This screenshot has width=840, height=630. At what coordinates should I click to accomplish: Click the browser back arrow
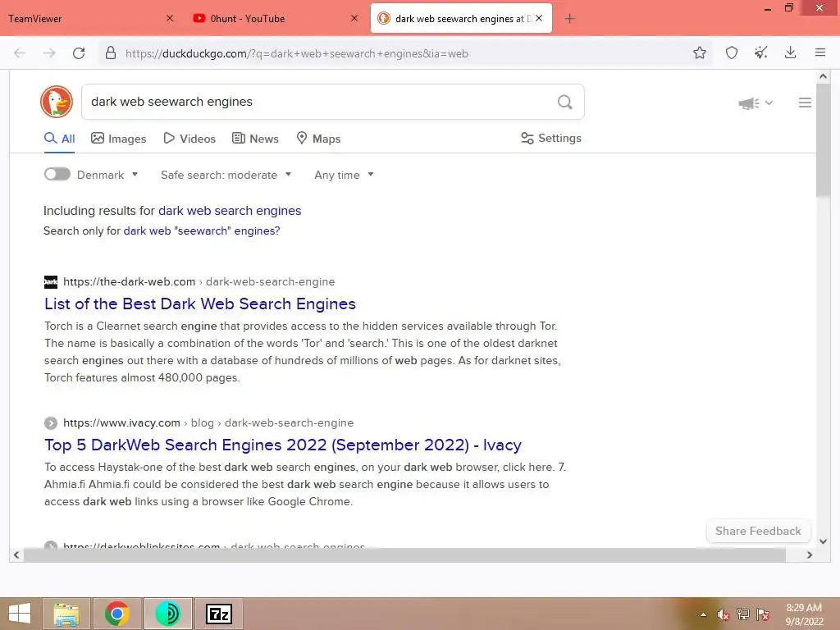20,53
